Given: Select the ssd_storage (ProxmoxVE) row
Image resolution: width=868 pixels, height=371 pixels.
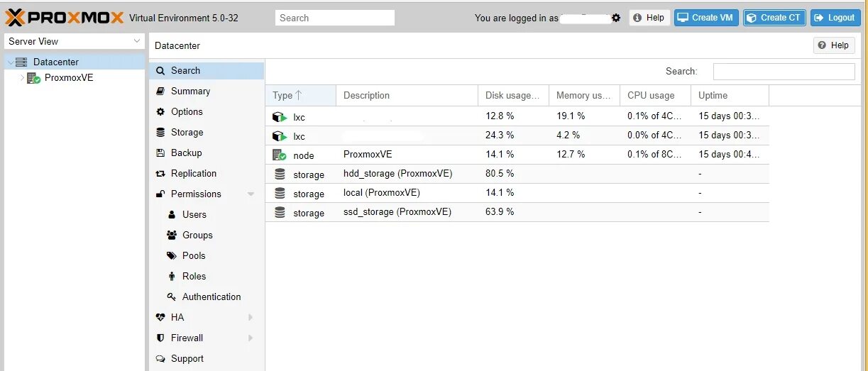Looking at the screenshot, I should tap(397, 212).
